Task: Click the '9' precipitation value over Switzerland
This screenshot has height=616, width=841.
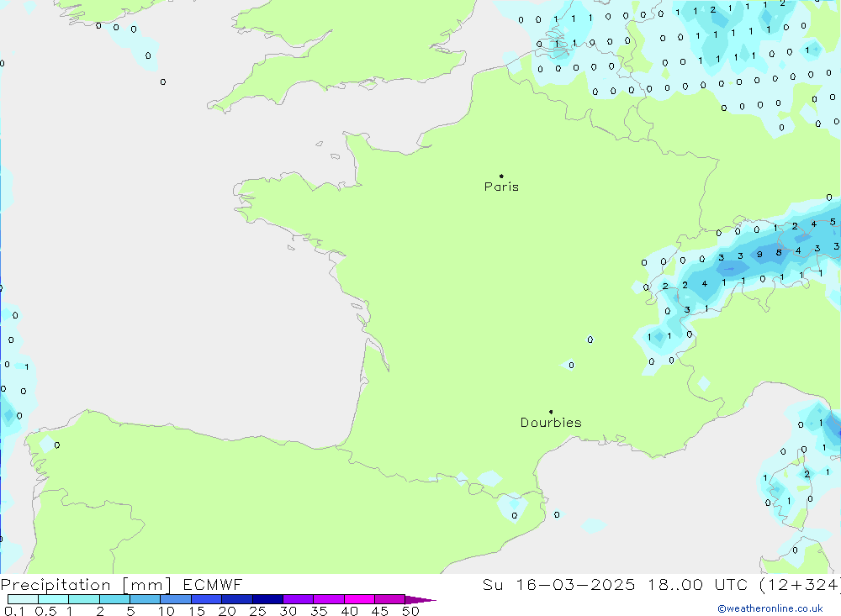Action: point(759,254)
